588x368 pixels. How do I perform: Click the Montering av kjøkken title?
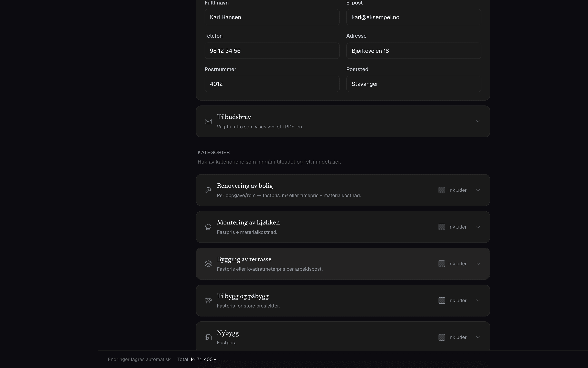pos(248,222)
